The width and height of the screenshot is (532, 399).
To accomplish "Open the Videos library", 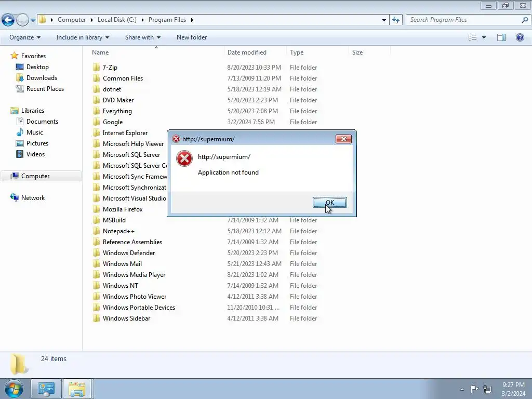I will point(36,154).
